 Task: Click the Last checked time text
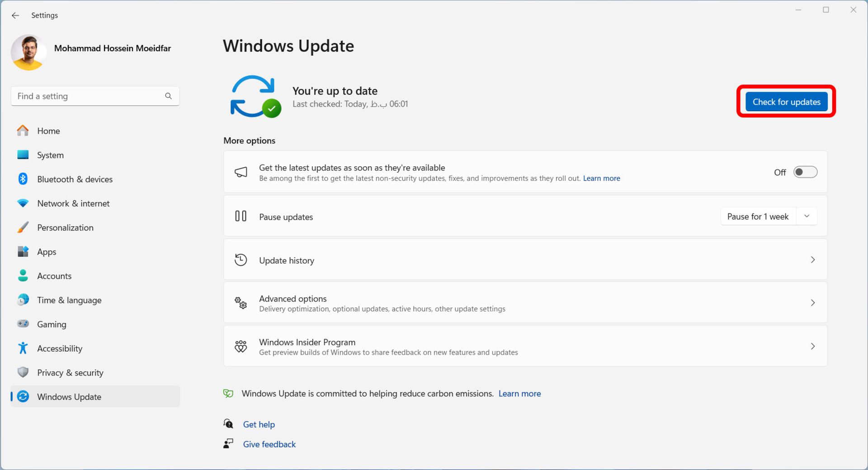point(350,104)
